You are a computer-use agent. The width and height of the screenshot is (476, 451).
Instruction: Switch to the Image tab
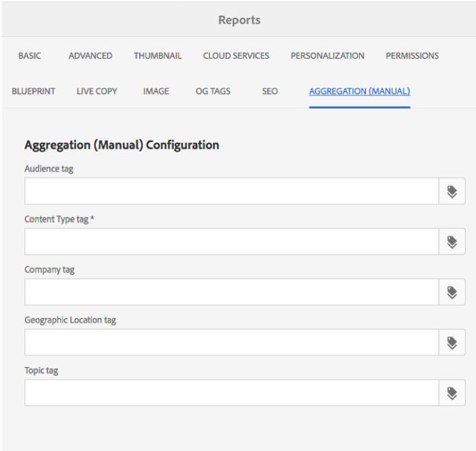tap(156, 91)
